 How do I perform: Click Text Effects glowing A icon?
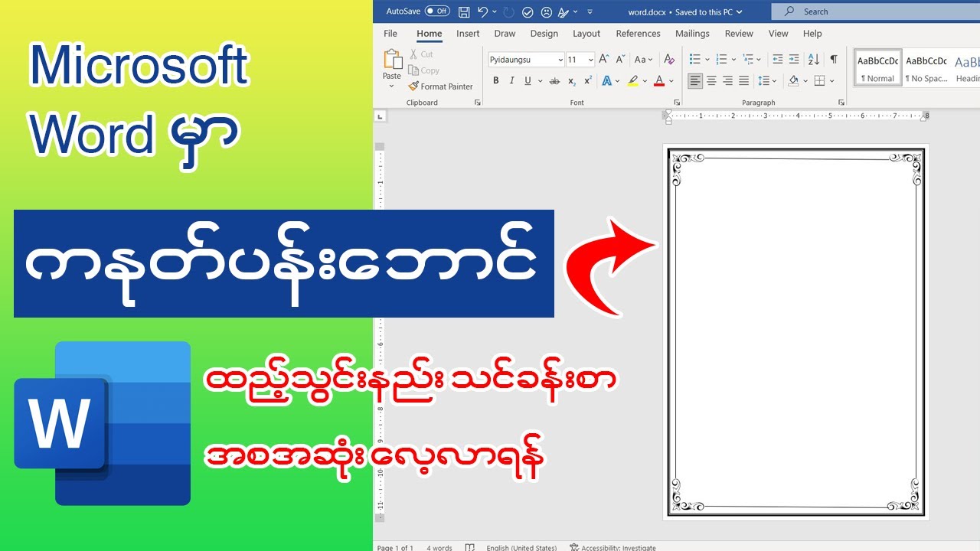pos(606,80)
